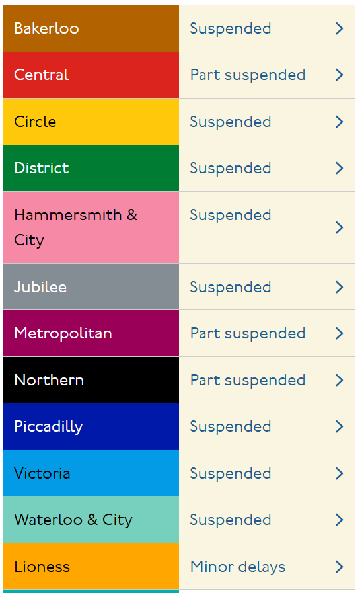Viewport: 364px width, 593px height.
Task: Open Piccadilly line details chevron
Action: pos(339,426)
